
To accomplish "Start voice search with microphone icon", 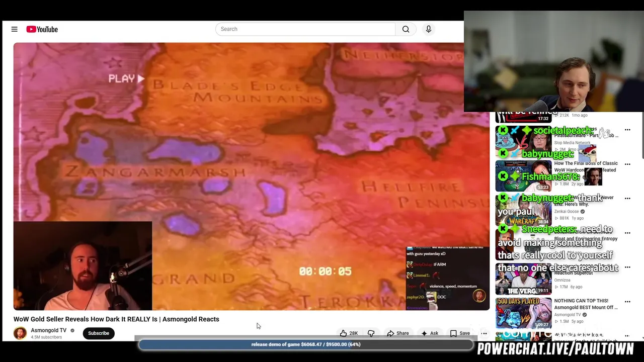I will (429, 29).
